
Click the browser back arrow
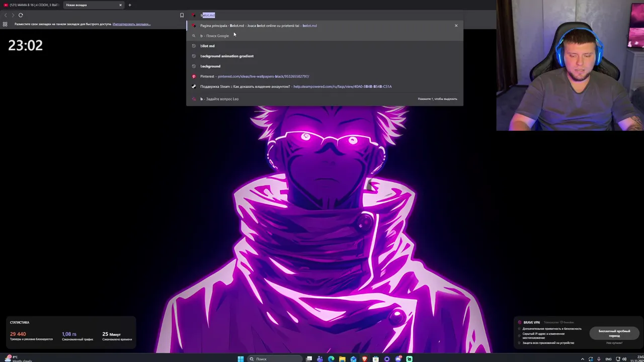point(6,15)
